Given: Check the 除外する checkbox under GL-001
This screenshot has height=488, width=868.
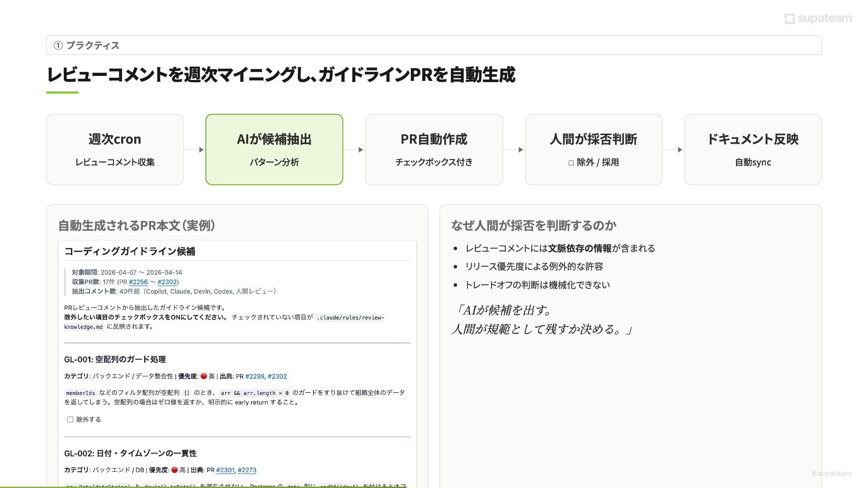Looking at the screenshot, I should [x=71, y=419].
